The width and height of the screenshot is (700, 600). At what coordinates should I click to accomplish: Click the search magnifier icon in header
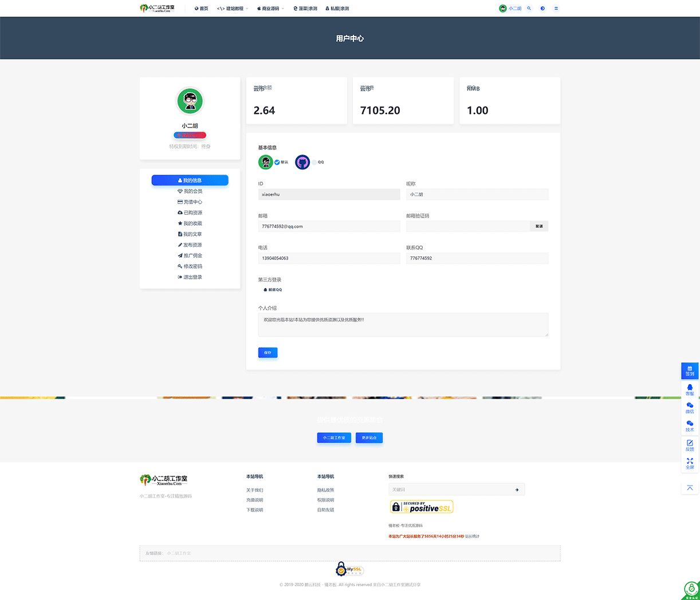tap(529, 9)
